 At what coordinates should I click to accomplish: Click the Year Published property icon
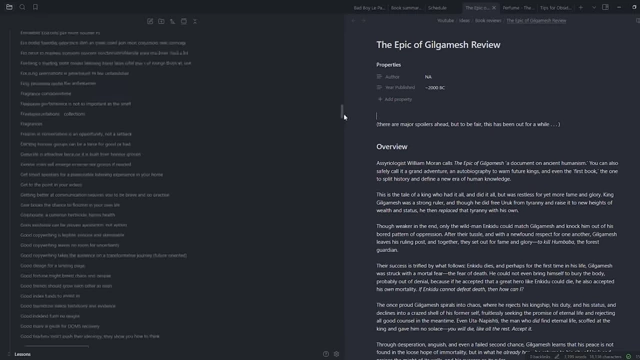click(379, 87)
